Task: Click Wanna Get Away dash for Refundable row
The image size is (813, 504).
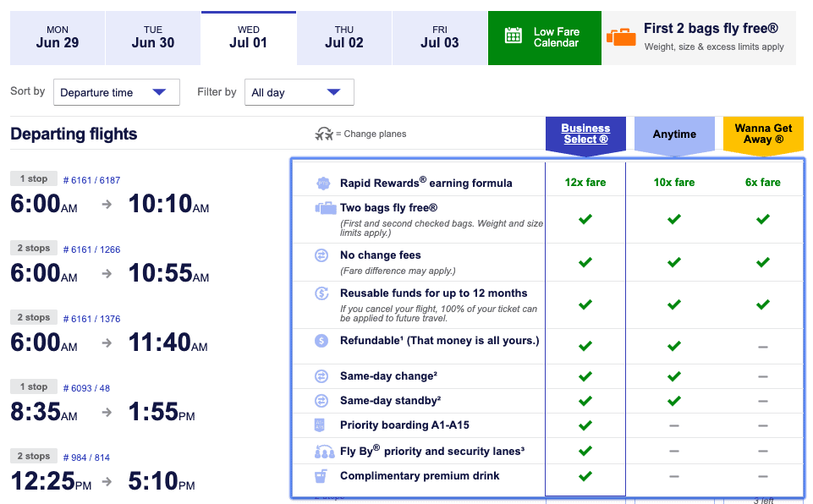Action: 763,347
